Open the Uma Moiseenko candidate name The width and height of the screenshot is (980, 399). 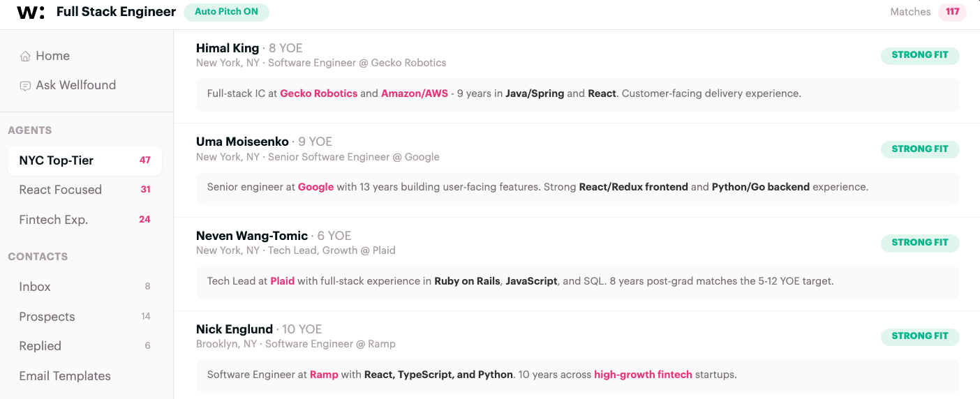tap(242, 142)
